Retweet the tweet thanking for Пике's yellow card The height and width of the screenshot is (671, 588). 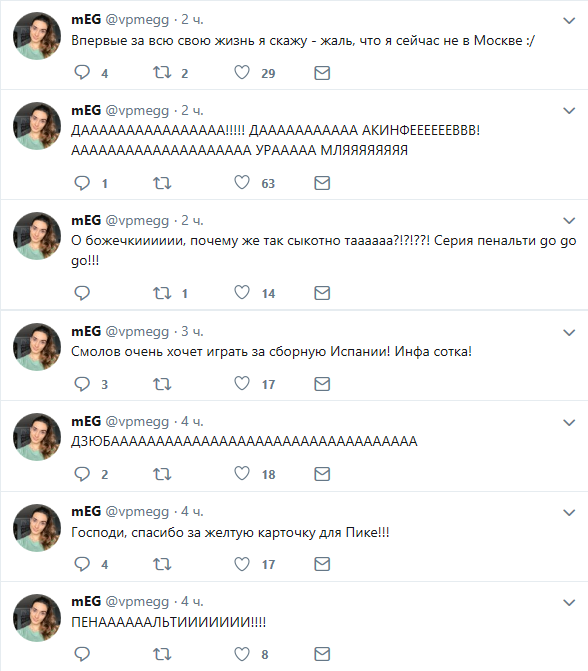coord(162,564)
